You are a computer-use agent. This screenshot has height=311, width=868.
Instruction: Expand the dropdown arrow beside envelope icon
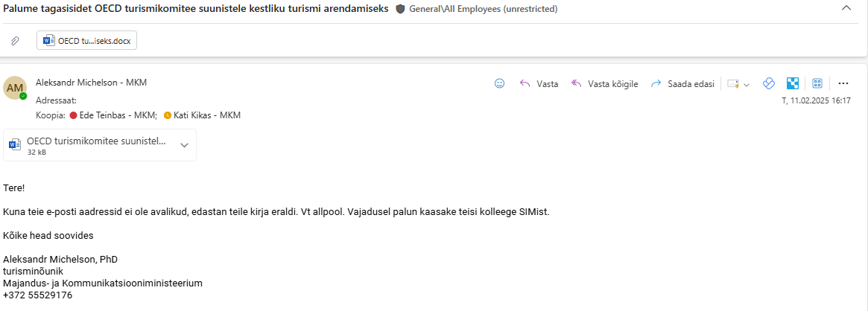click(747, 85)
